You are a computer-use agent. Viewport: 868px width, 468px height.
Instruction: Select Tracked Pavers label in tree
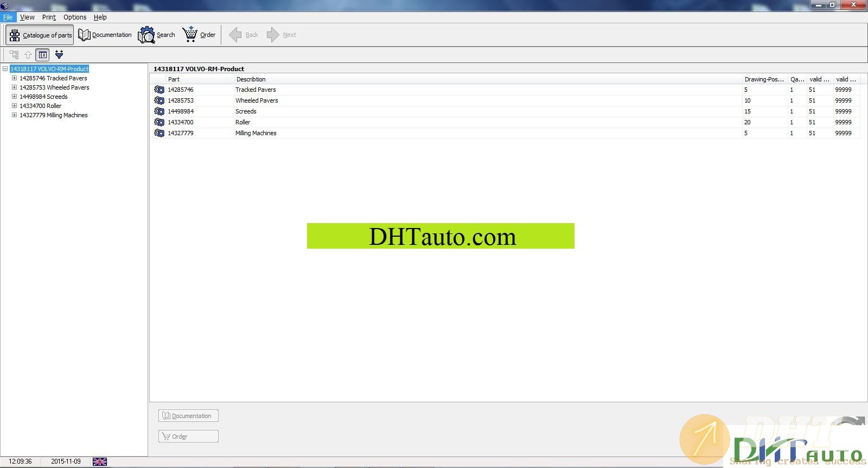pyautogui.click(x=53, y=78)
